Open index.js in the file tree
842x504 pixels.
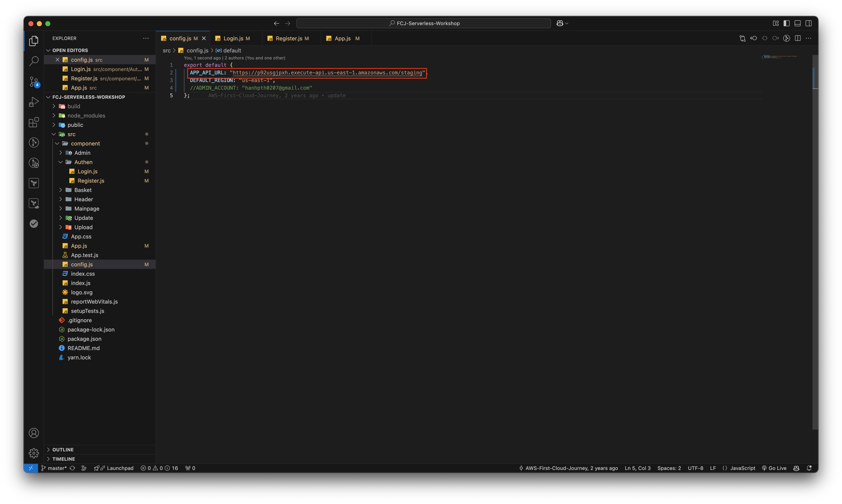point(81,283)
